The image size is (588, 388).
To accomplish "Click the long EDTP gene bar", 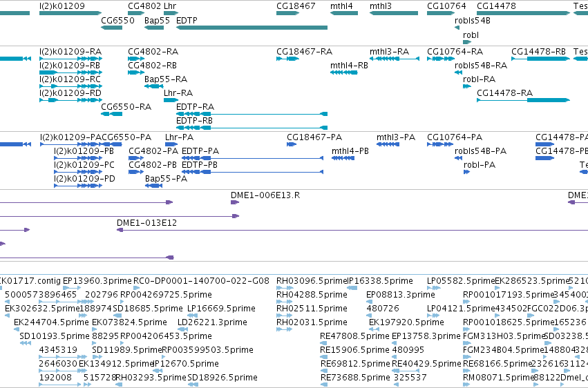I will (x=252, y=28).
